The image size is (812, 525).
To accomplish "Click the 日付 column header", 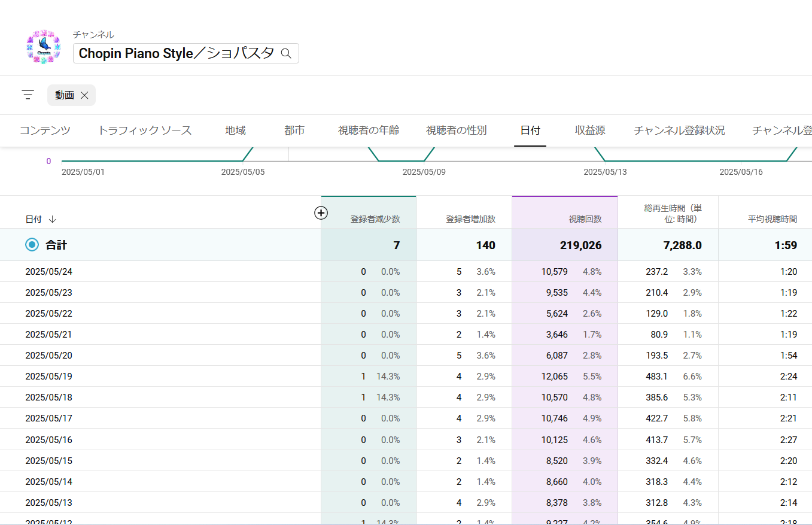I will click(34, 220).
